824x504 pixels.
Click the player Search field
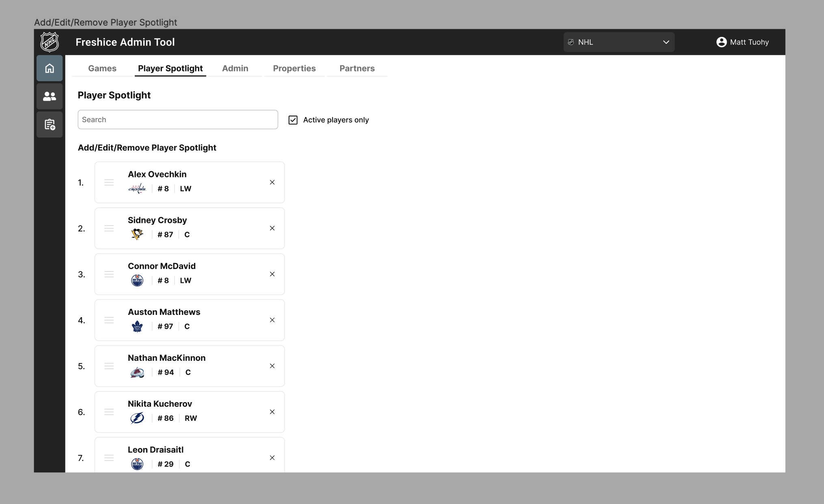click(x=178, y=120)
